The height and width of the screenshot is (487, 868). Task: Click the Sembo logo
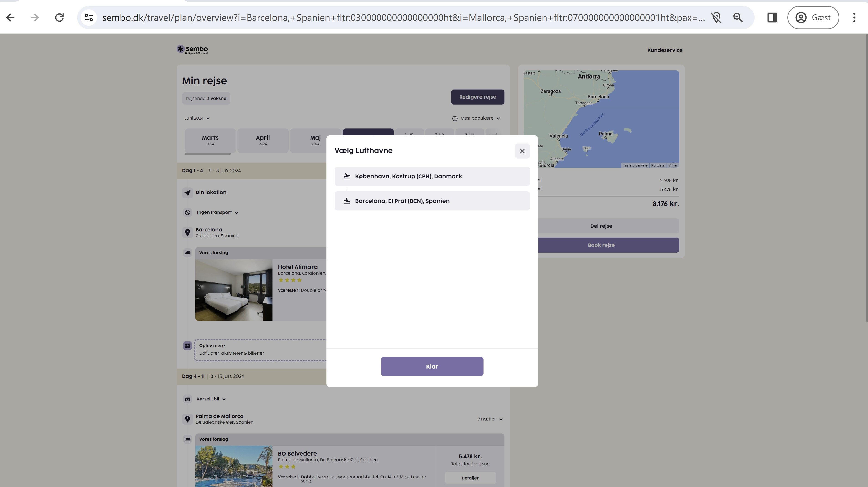coord(192,50)
